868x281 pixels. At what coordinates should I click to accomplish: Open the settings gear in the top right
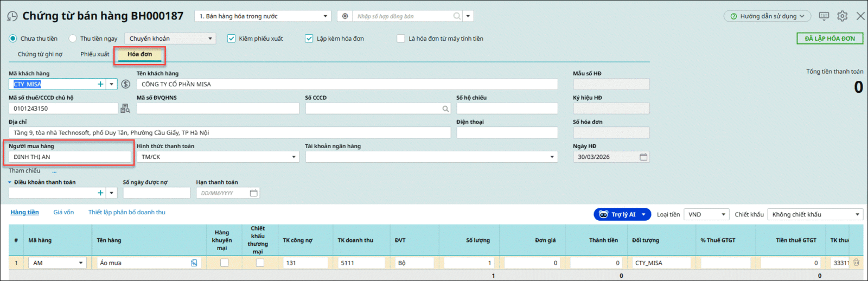tap(842, 16)
